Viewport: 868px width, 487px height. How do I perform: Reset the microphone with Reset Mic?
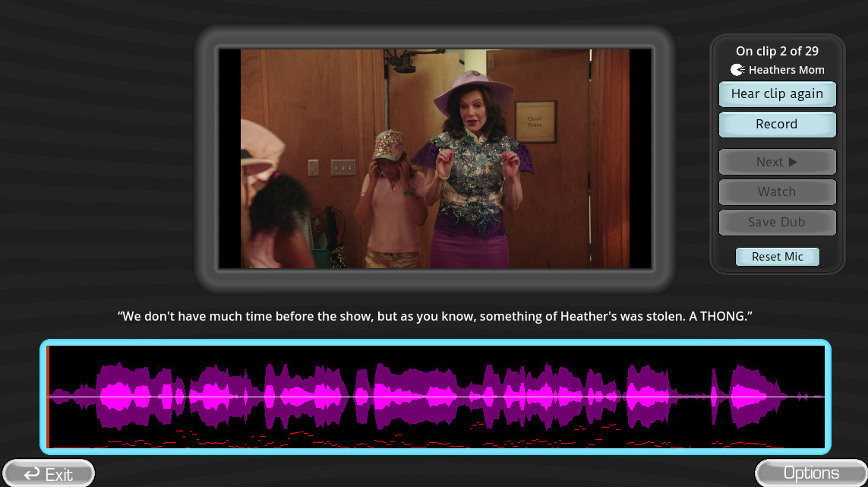tap(777, 257)
